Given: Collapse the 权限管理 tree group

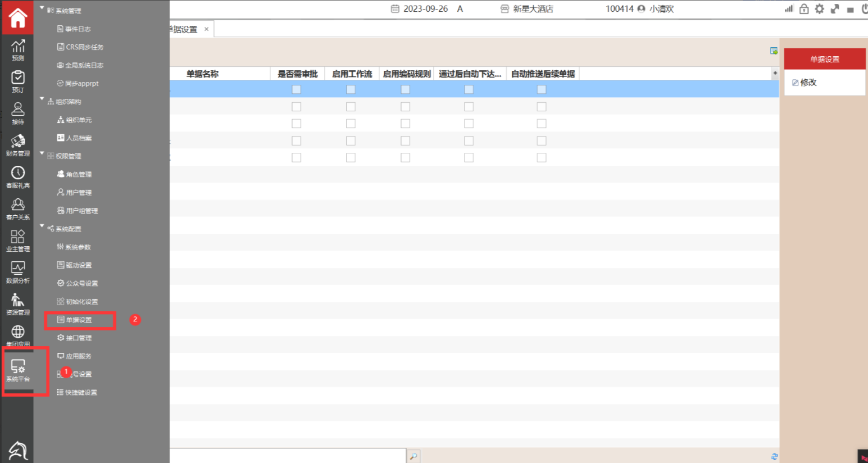Looking at the screenshot, I should [42, 153].
